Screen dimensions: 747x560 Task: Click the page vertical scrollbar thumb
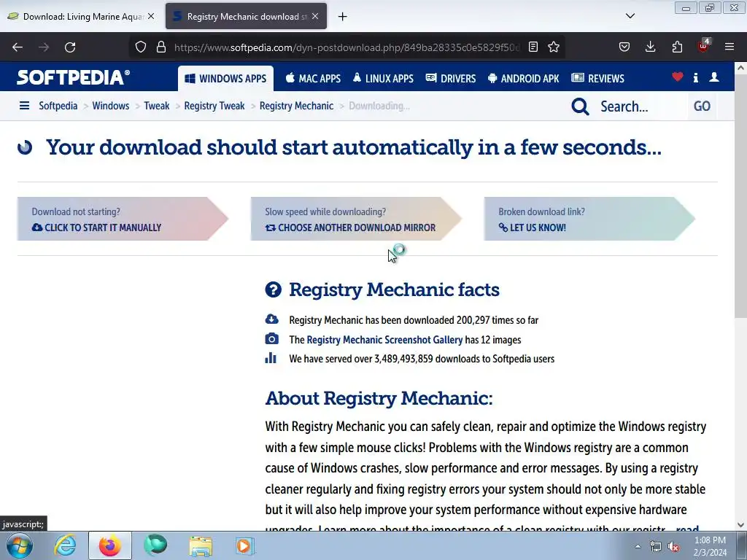[x=741, y=195]
